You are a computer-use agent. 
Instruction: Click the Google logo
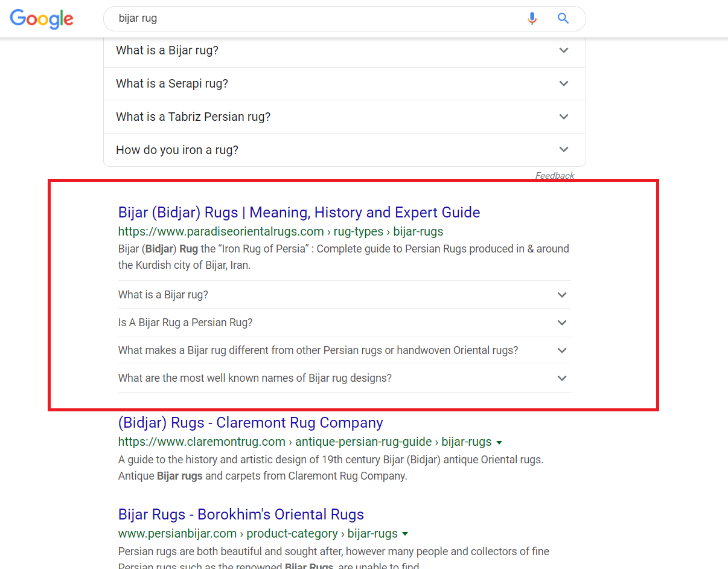tap(41, 19)
